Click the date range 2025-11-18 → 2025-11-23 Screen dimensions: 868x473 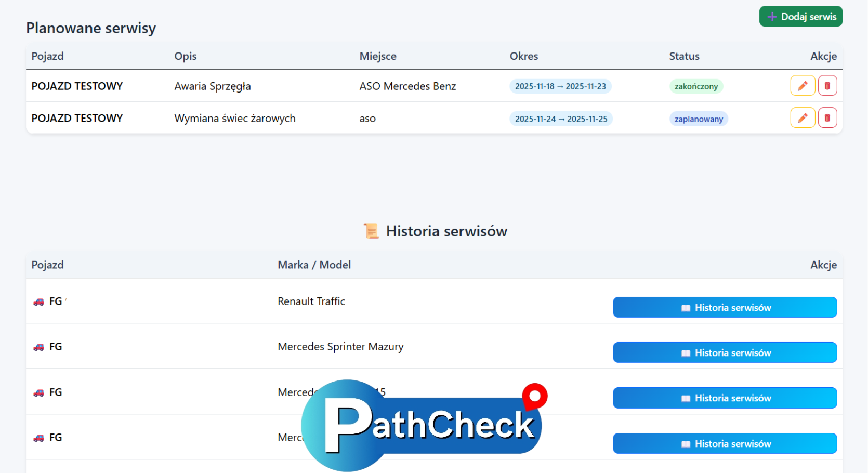(560, 86)
